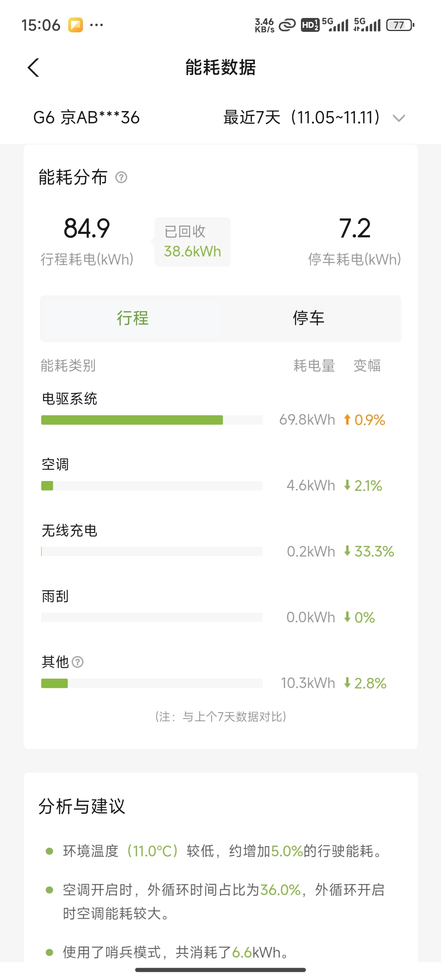Viewport: 441px width, 980px height.
Task: Expand the date range dropdown chevron
Action: pyautogui.click(x=399, y=118)
